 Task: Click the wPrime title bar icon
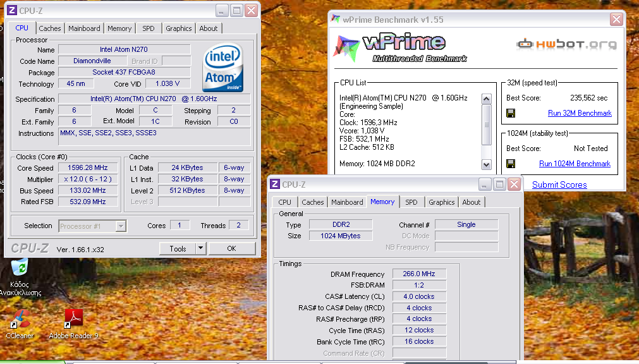[336, 19]
